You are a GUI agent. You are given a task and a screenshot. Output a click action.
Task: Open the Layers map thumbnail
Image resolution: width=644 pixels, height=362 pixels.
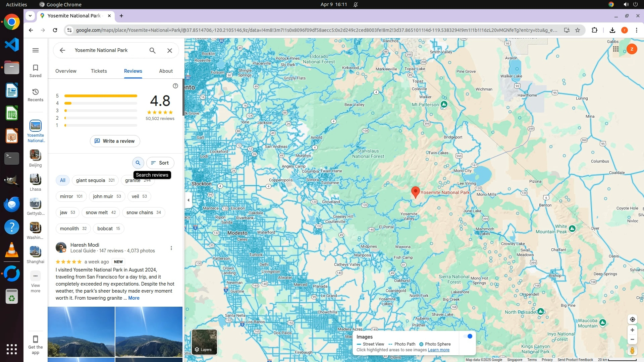coord(204,342)
